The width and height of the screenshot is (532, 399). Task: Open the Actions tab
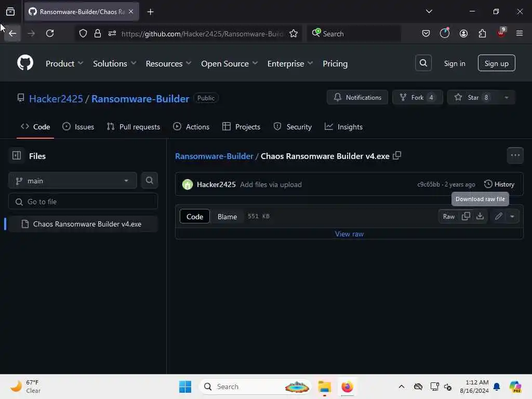191,127
